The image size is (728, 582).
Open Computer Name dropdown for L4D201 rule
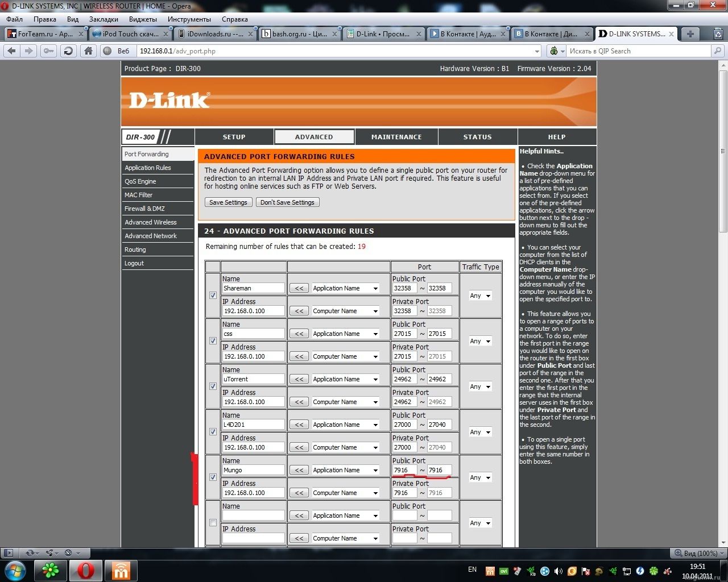(x=345, y=447)
